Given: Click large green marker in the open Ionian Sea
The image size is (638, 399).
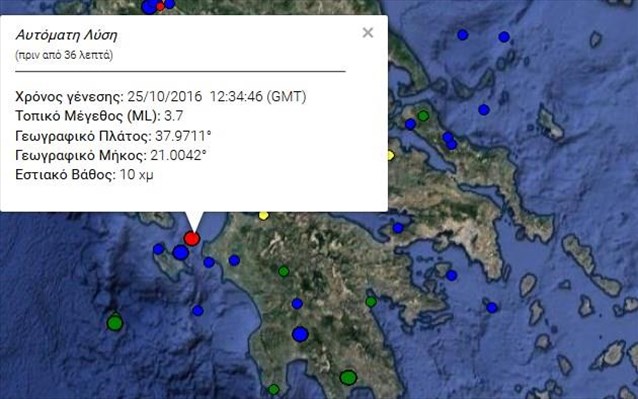Looking at the screenshot, I should coord(115,323).
